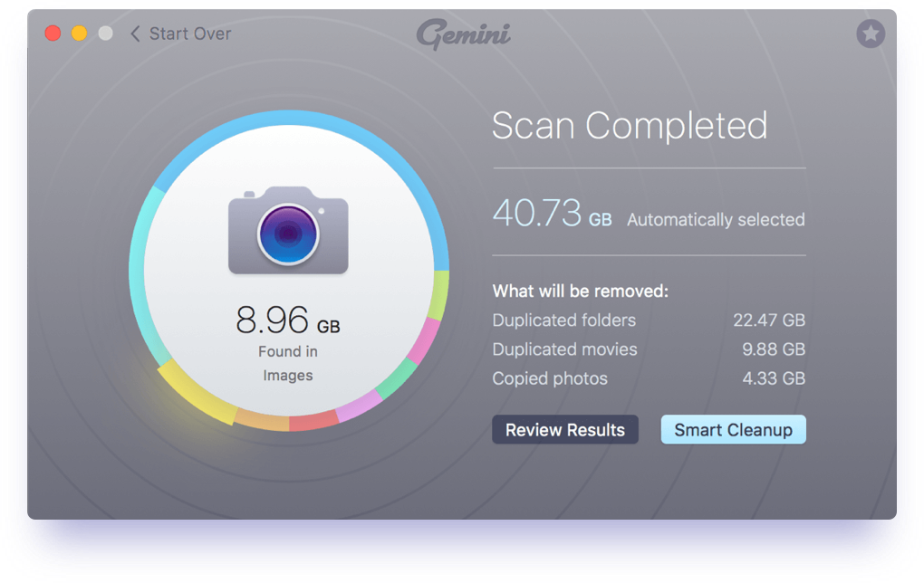Viewport: 924px width, 583px height.
Task: Click the Start Over link
Action: [x=190, y=33]
